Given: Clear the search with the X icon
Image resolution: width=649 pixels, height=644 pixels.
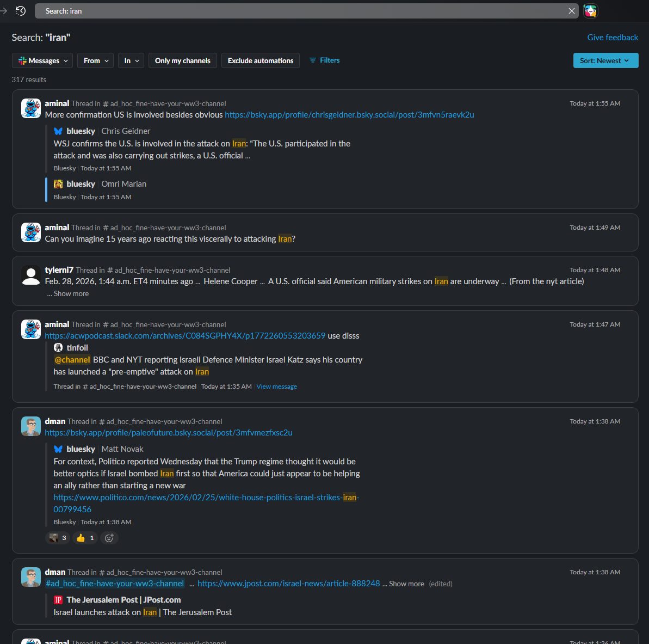Looking at the screenshot, I should coord(571,11).
